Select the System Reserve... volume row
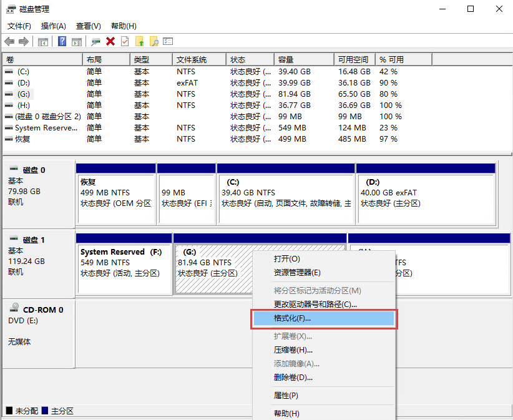 coord(218,128)
